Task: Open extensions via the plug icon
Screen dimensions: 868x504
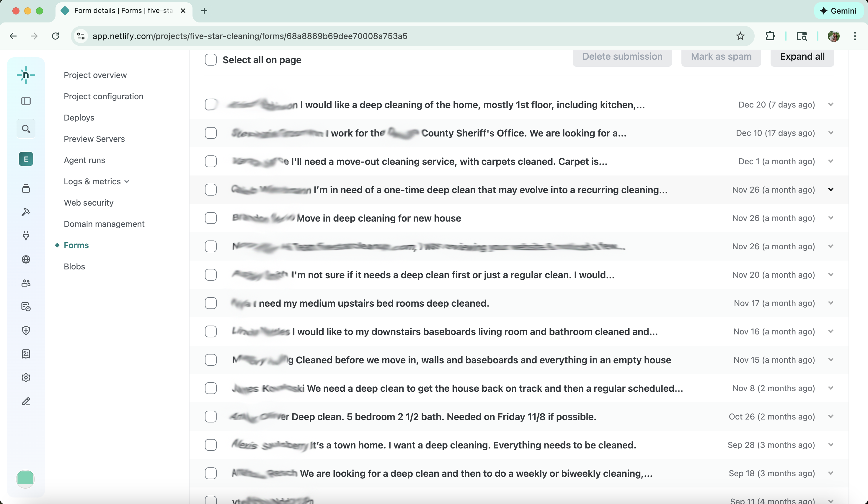Action: pos(26,236)
